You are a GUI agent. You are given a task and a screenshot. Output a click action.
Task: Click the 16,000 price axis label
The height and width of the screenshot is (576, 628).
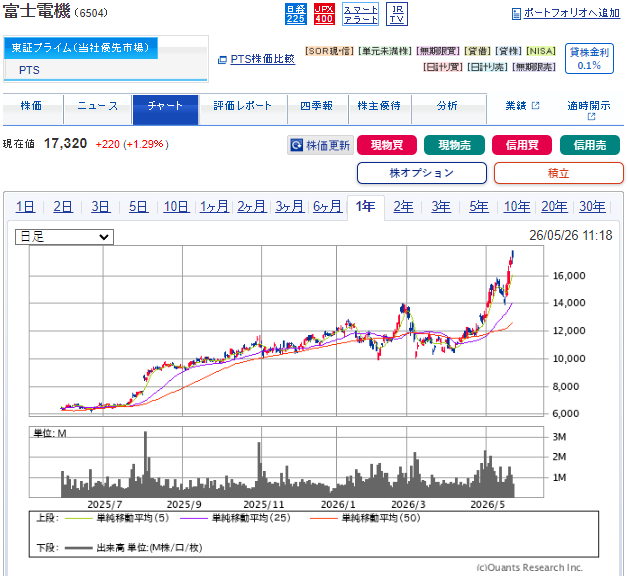[x=569, y=276]
